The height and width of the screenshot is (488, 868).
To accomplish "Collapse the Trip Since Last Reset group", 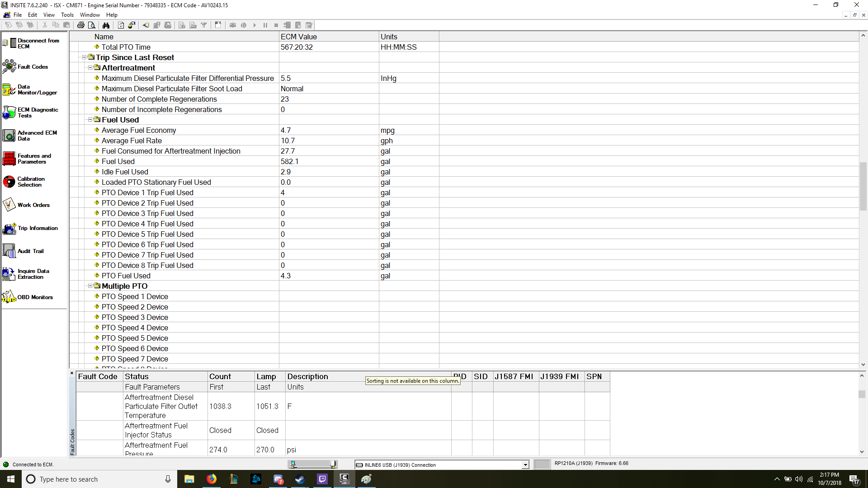I will [x=84, y=57].
